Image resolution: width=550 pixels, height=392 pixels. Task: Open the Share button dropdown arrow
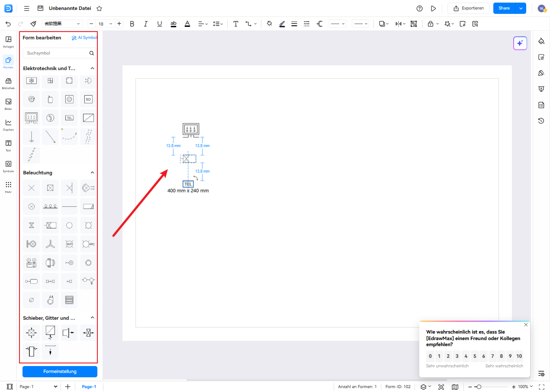coord(521,8)
